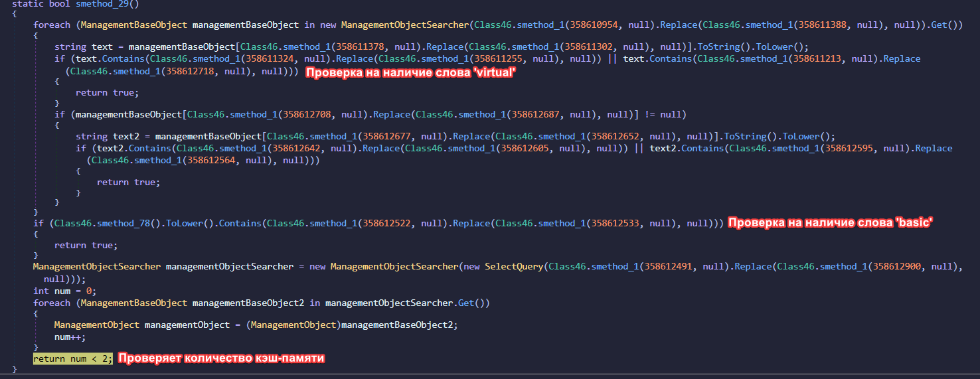Click the red annotation mentioning 'basic'
Image resolution: width=980 pixels, height=379 pixels.
click(831, 224)
